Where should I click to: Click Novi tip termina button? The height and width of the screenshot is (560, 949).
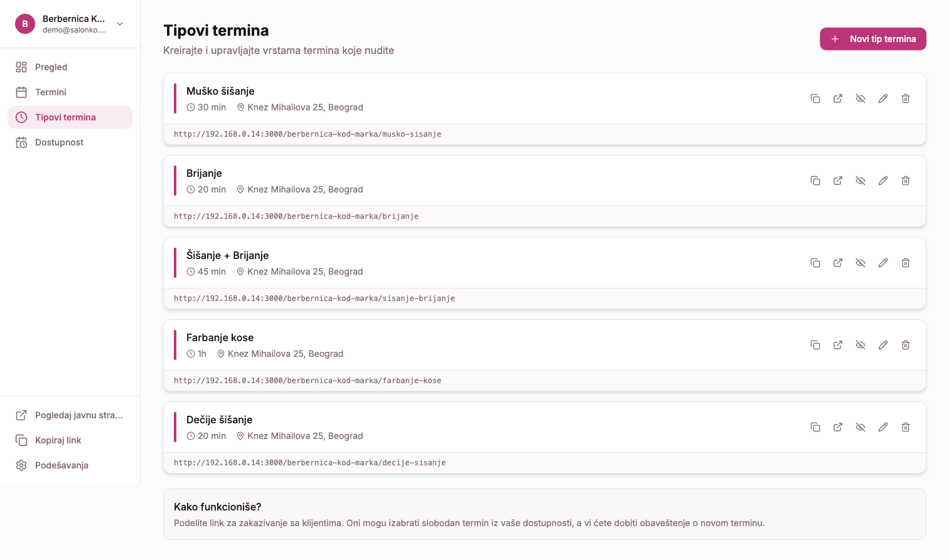coord(872,39)
